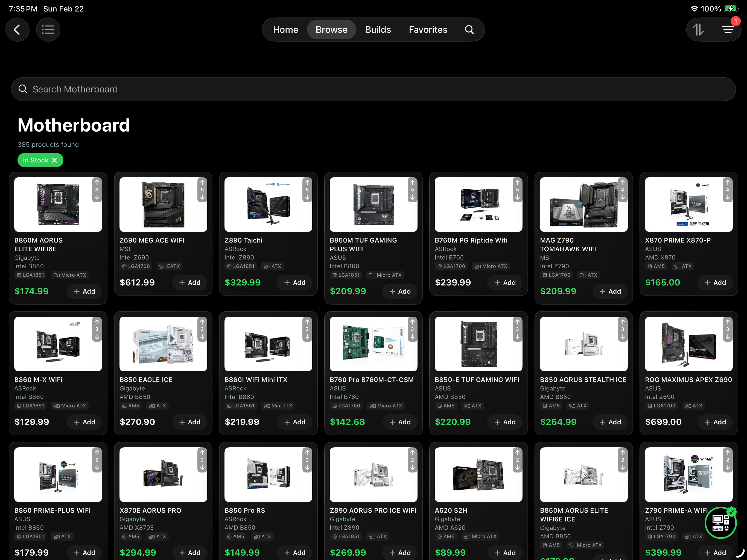The height and width of the screenshot is (560, 747).
Task: Go back with the back arrow
Action: pos(17,30)
